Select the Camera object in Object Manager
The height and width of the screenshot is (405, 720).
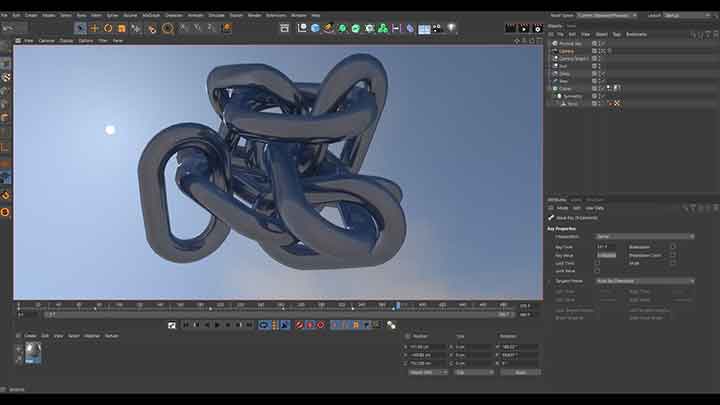(566, 51)
